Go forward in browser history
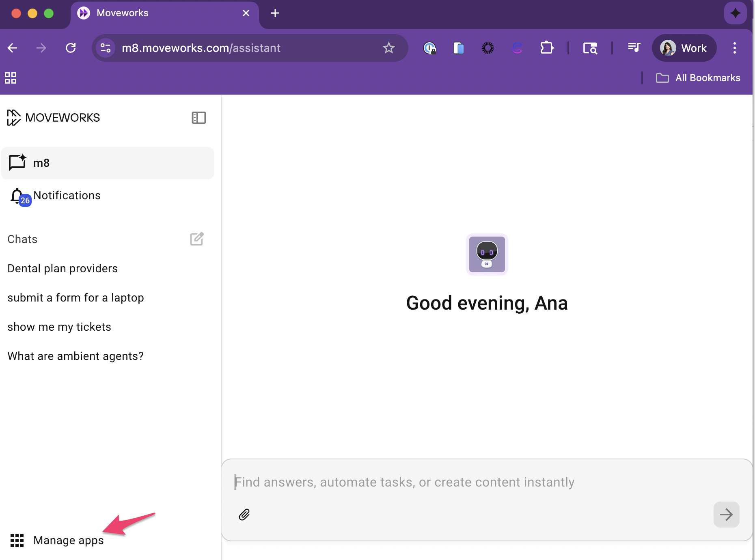Viewport: 755px width, 560px height. point(41,48)
